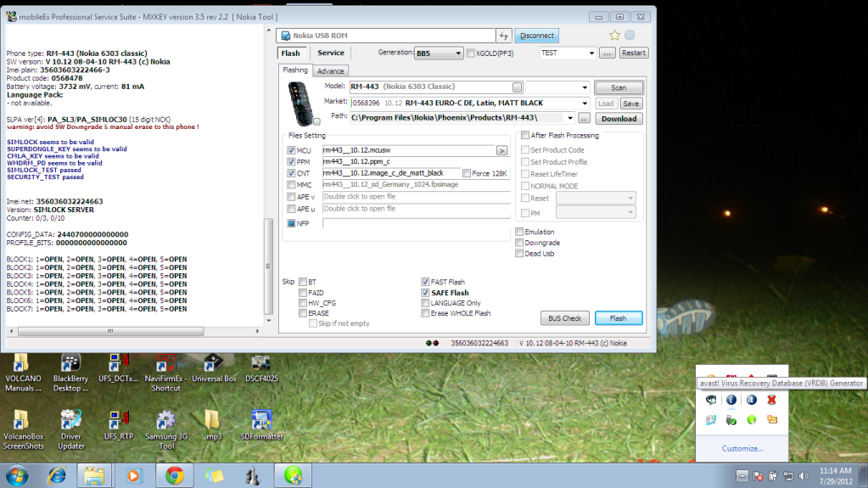Click Customize link in tray popup

(742, 449)
